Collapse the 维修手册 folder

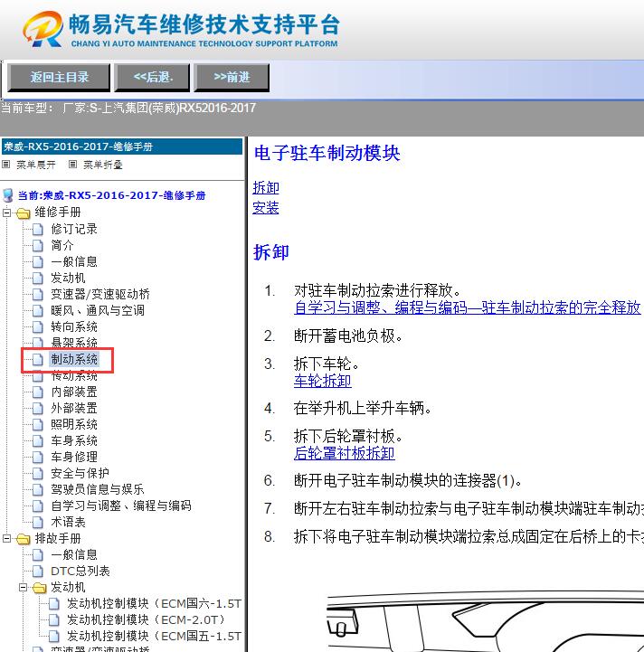point(6,213)
